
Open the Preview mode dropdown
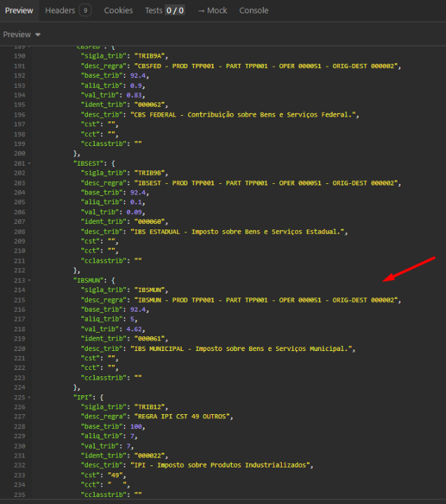(22, 34)
